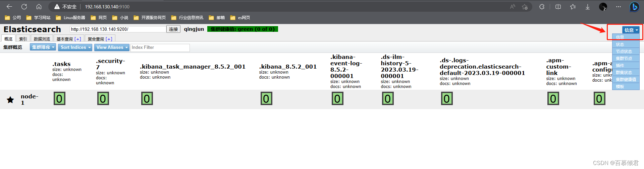Open Linux服务器 bookmark folder
The image size is (644, 169).
pos(70,18)
